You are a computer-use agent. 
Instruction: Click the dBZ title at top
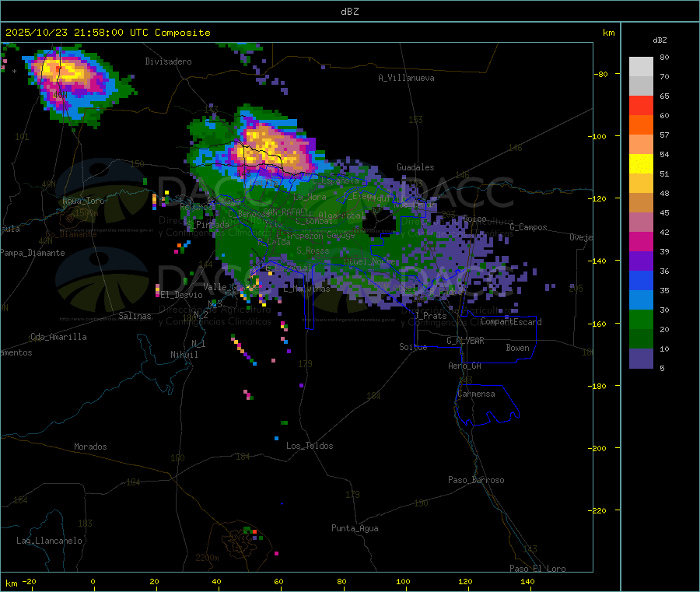coord(349,12)
